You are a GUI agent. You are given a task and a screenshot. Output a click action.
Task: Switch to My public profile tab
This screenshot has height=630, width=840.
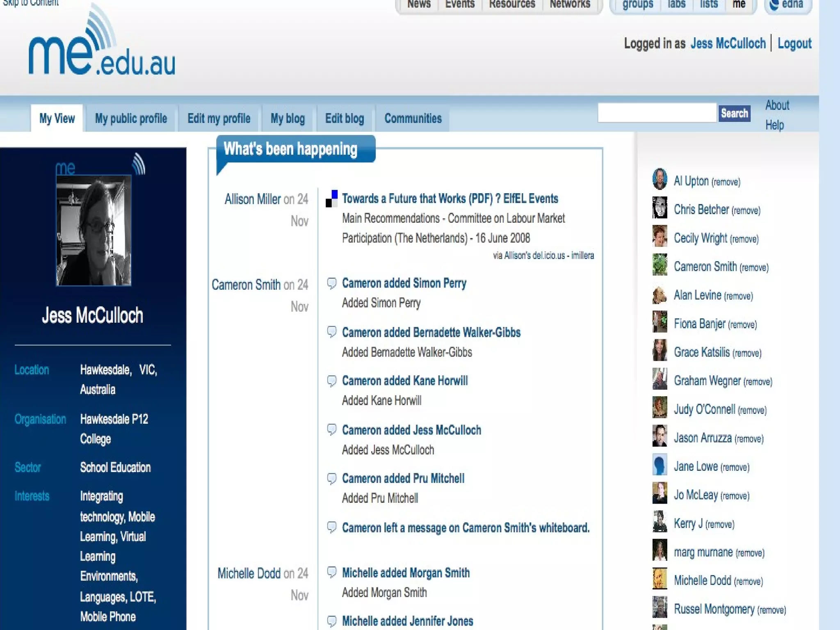pyautogui.click(x=131, y=119)
